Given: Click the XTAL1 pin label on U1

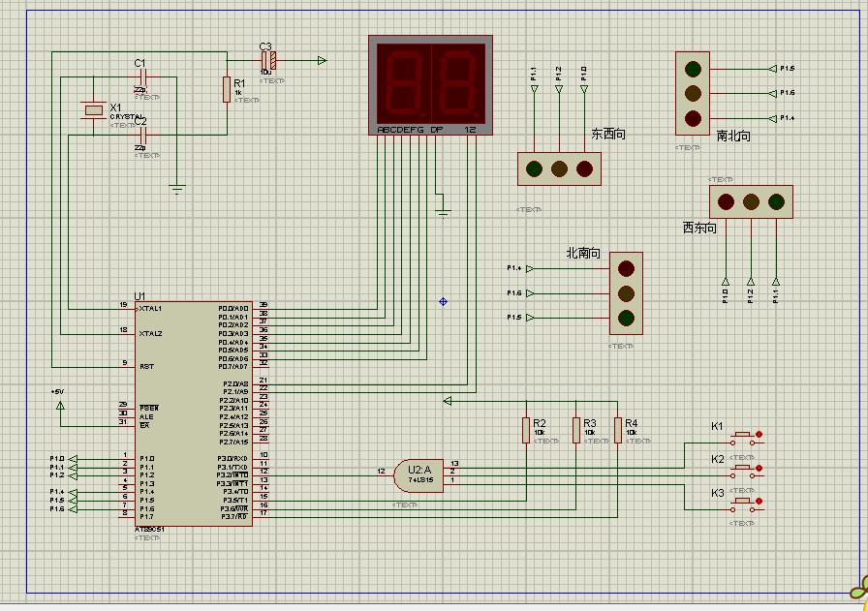Looking at the screenshot, I should point(150,309).
